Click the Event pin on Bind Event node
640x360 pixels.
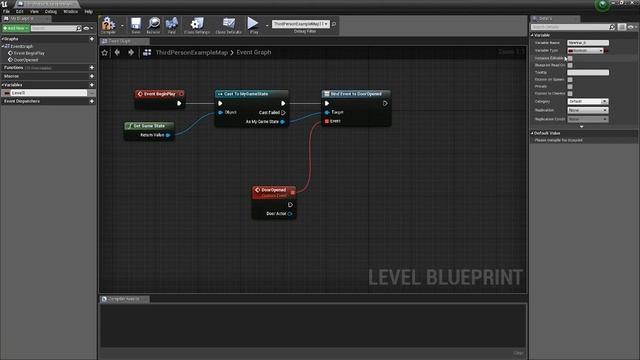coord(327,121)
